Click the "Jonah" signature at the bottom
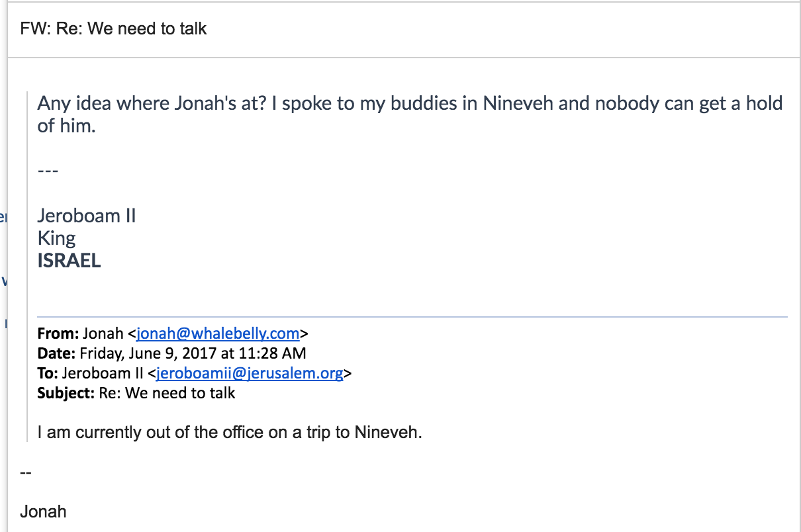801x532 pixels. pos(43,511)
